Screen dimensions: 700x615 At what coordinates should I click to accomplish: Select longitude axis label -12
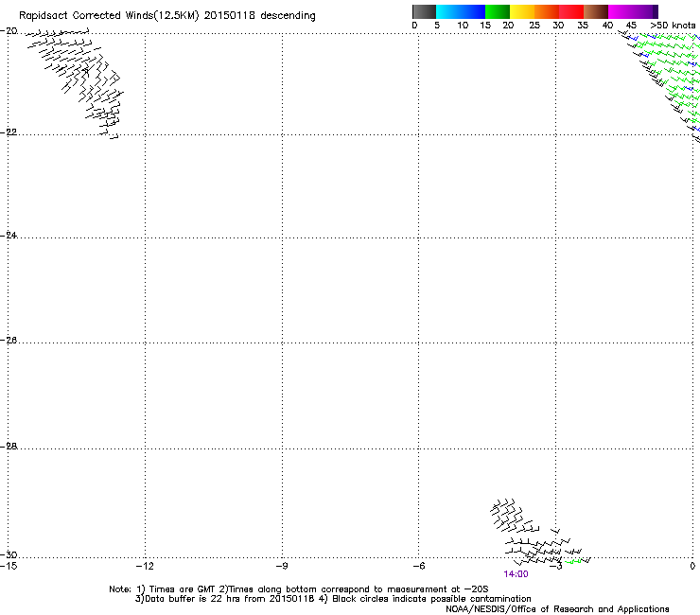coord(145,567)
